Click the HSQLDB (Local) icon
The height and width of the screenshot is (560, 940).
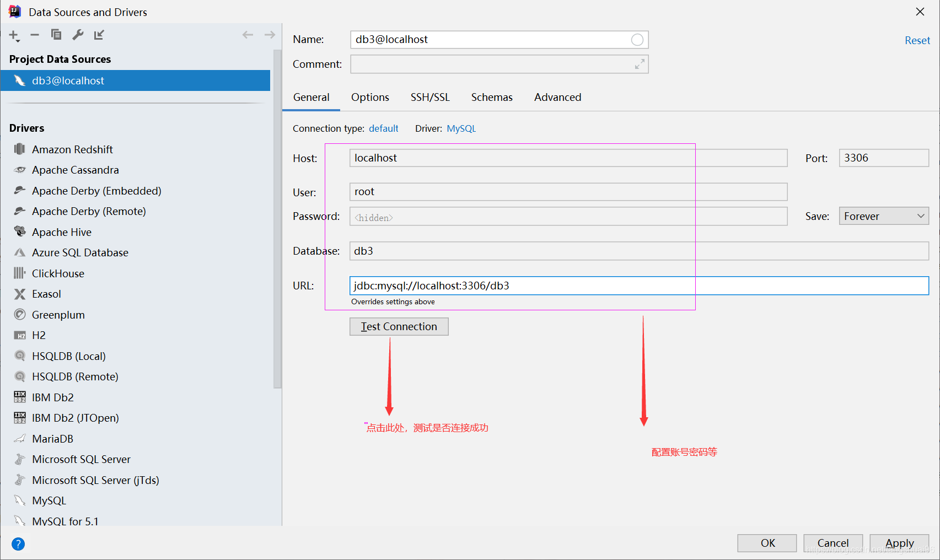[20, 356]
